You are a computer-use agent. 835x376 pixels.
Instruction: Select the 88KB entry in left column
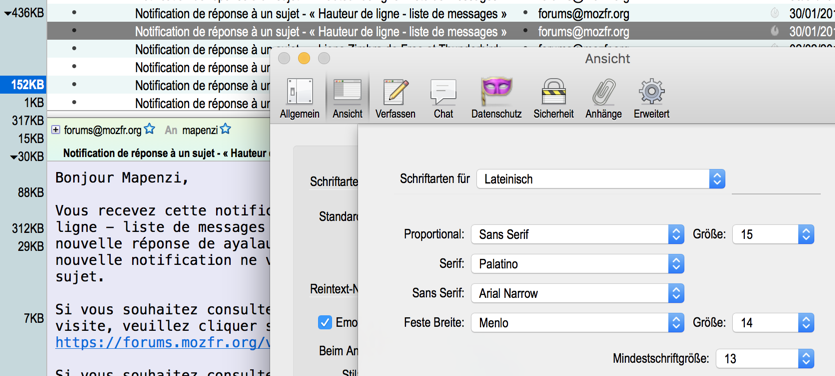[x=30, y=193]
